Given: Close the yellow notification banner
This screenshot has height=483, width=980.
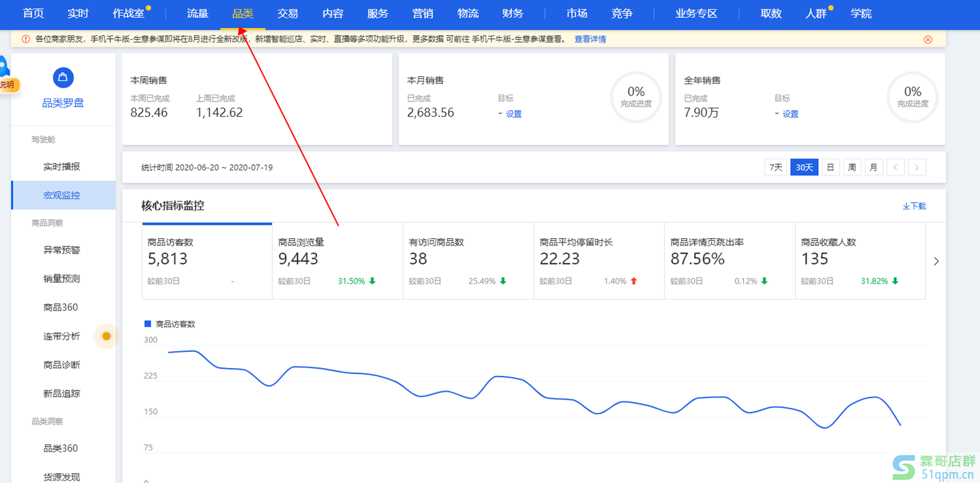Looking at the screenshot, I should tap(928, 39).
